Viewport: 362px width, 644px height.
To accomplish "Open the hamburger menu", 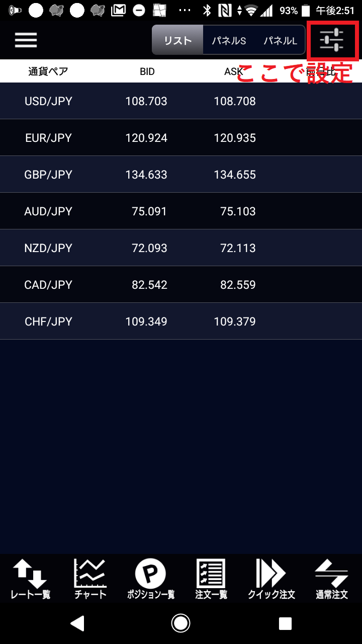I will pos(26,40).
